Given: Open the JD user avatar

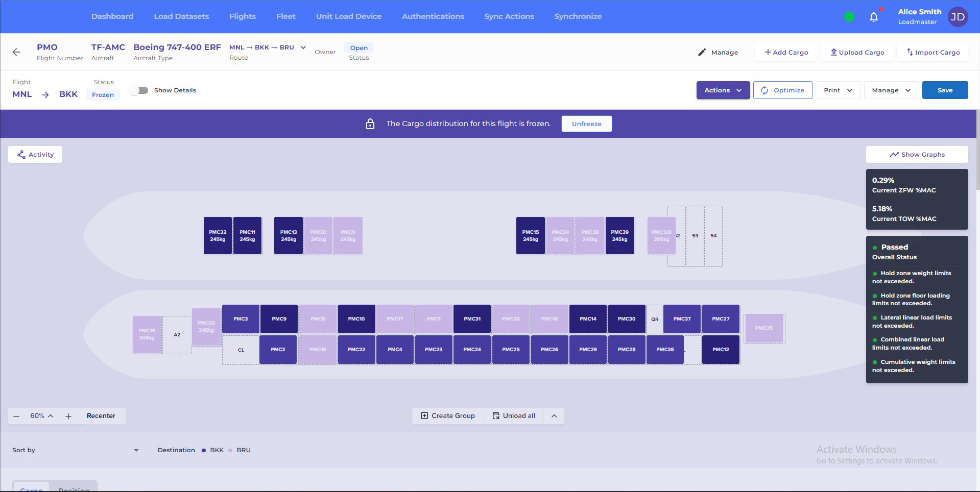Looking at the screenshot, I should (958, 17).
